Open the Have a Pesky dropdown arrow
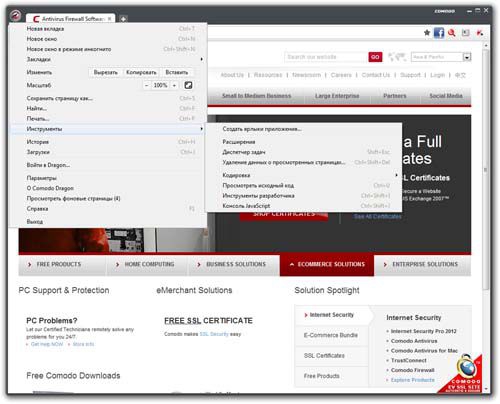Image resolution: width=500 pixels, height=404 pixels. (467, 57)
